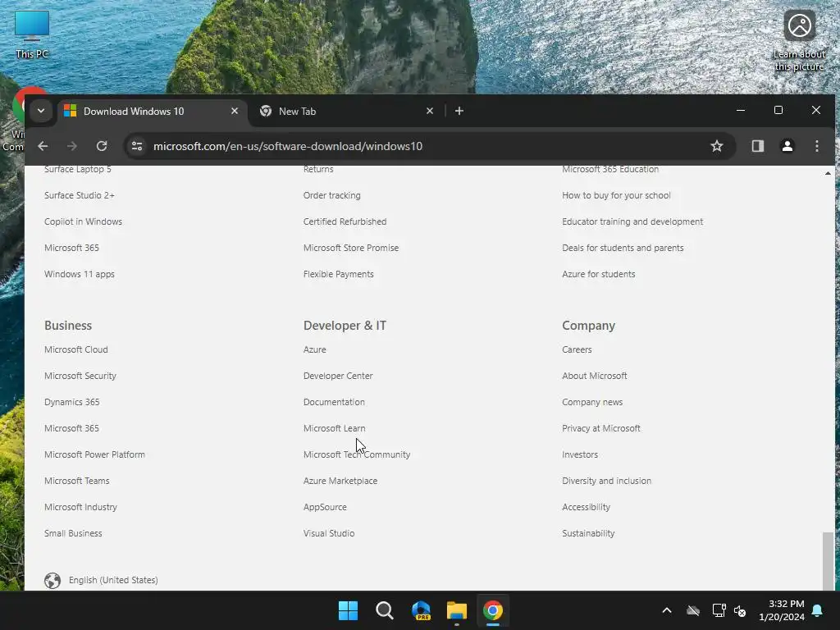
Task: Visit Developer Center
Action: 338,376
